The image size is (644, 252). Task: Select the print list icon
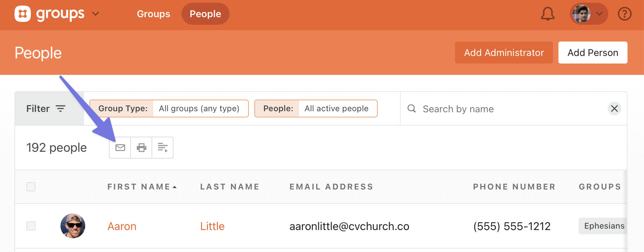(141, 147)
